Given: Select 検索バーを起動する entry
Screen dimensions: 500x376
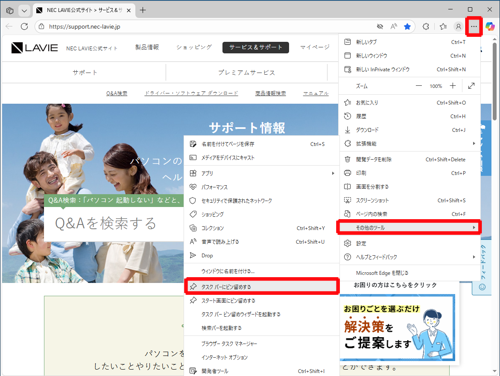Looking at the screenshot, I should click(x=261, y=328).
